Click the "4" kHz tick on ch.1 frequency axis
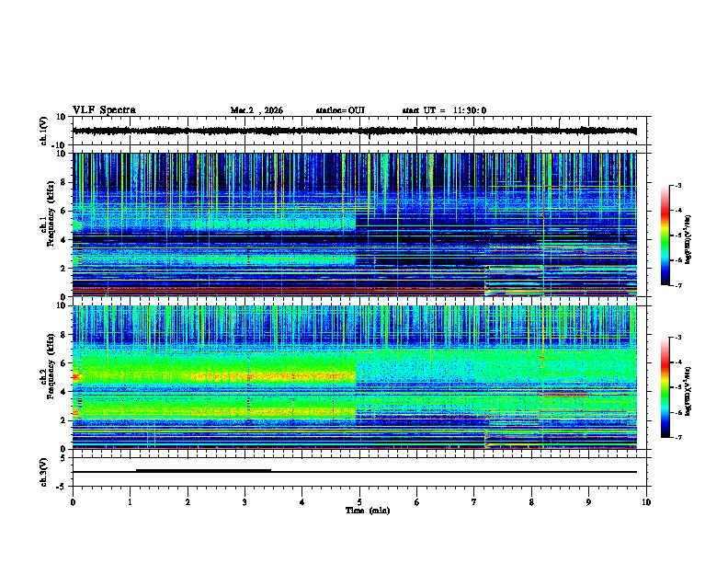 [x=63, y=240]
